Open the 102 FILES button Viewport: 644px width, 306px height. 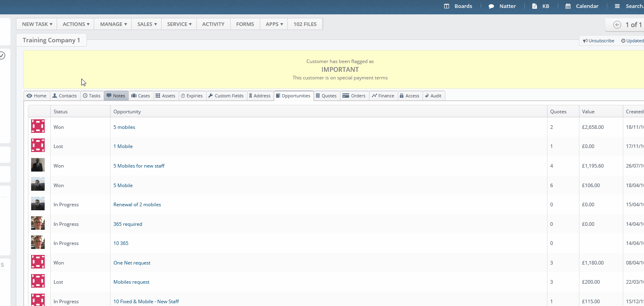(305, 24)
